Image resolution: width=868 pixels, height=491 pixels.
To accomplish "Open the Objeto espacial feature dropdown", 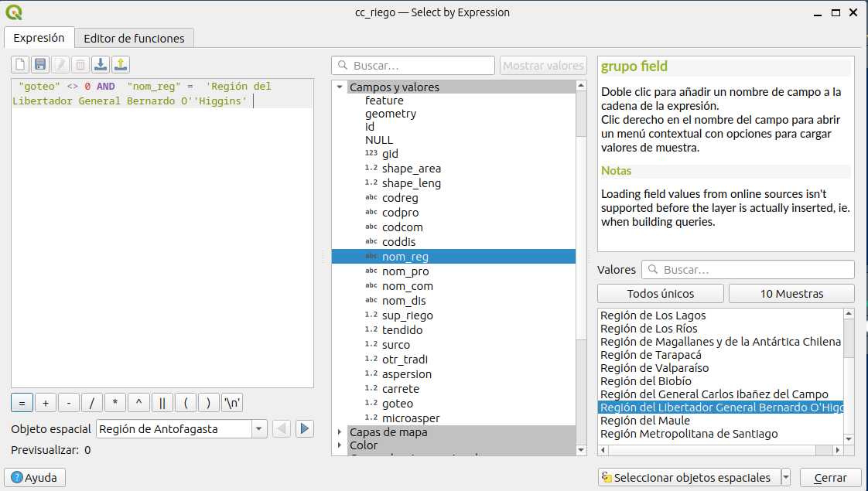I will pyautogui.click(x=259, y=429).
